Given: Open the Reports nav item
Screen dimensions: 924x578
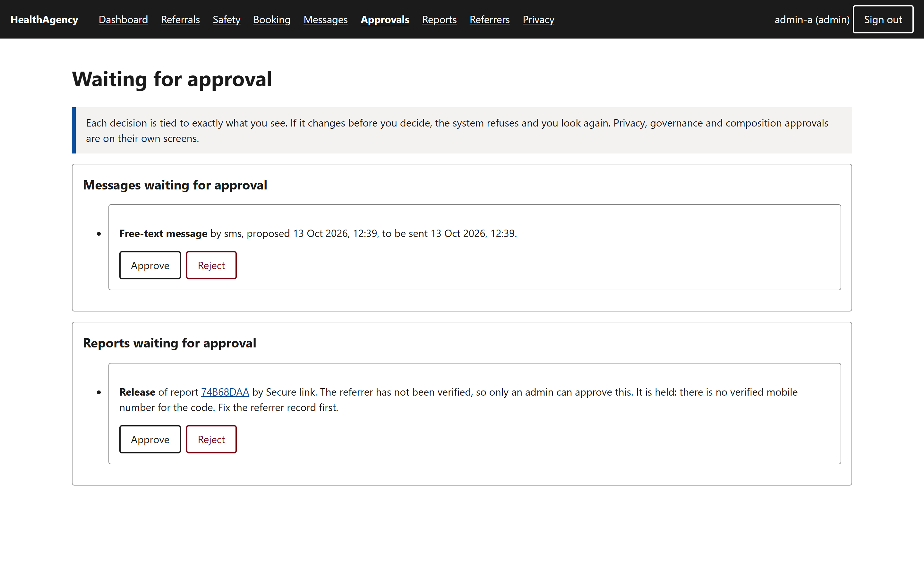Looking at the screenshot, I should (439, 20).
